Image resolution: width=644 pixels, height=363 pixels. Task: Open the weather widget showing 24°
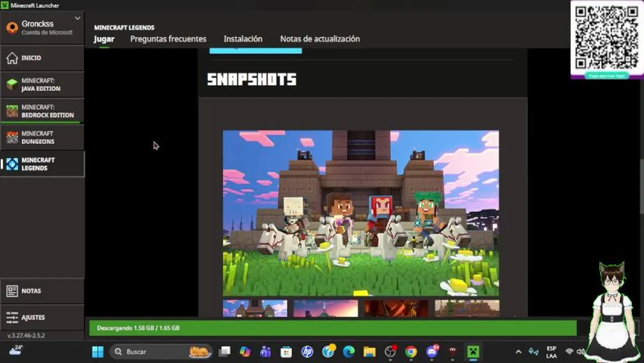click(x=16, y=350)
